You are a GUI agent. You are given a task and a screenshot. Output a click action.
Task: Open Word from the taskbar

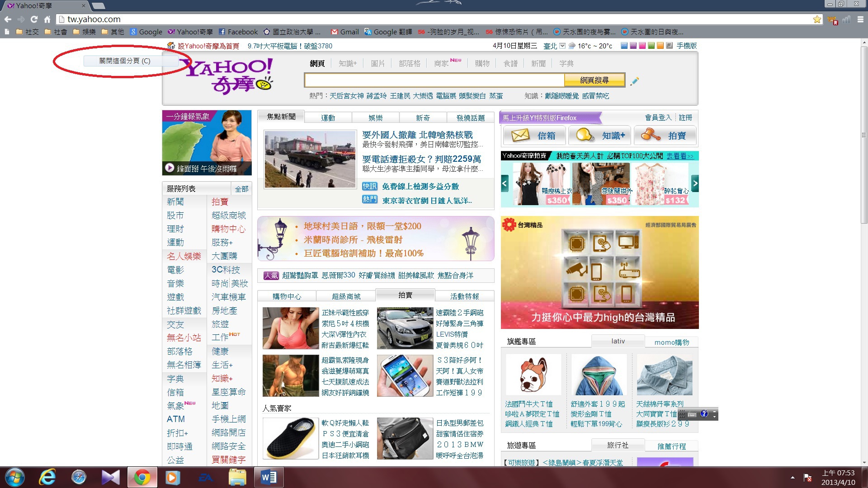[x=269, y=477]
